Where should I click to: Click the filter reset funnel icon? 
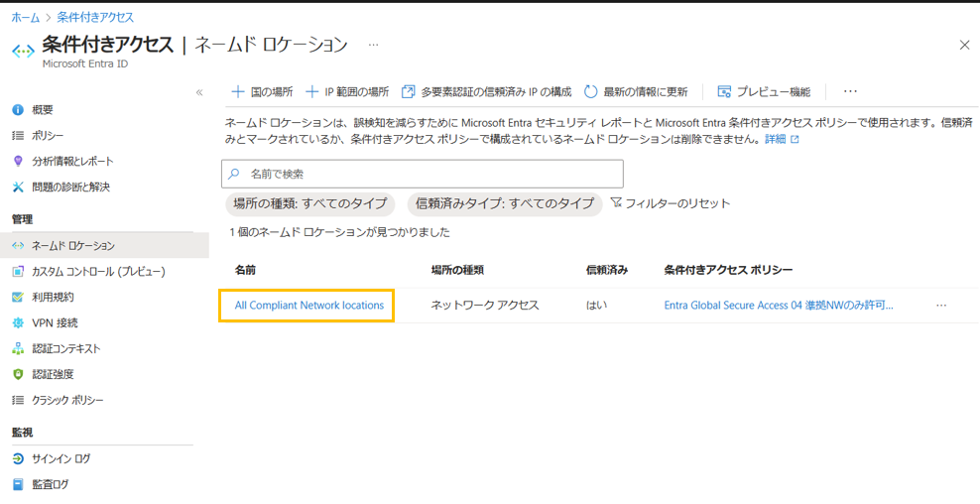coord(616,202)
